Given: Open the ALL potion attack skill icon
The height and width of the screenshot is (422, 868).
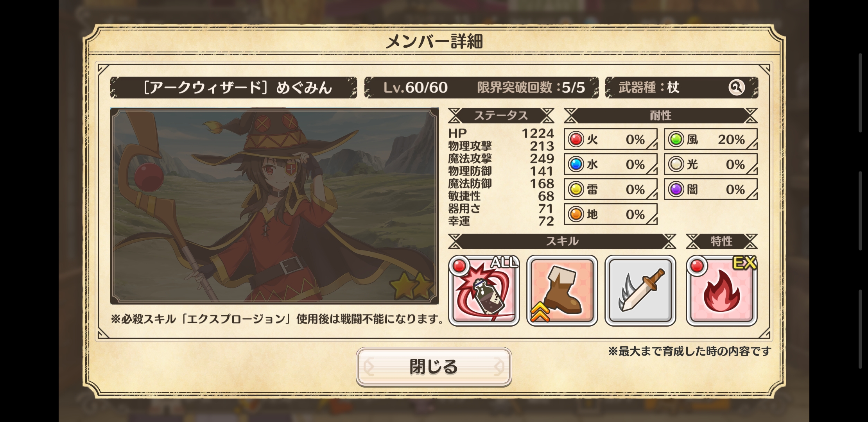Looking at the screenshot, I should pos(484,290).
